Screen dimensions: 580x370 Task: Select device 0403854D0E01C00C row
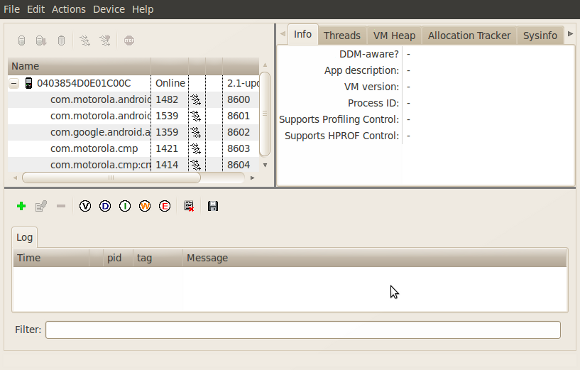(134, 83)
